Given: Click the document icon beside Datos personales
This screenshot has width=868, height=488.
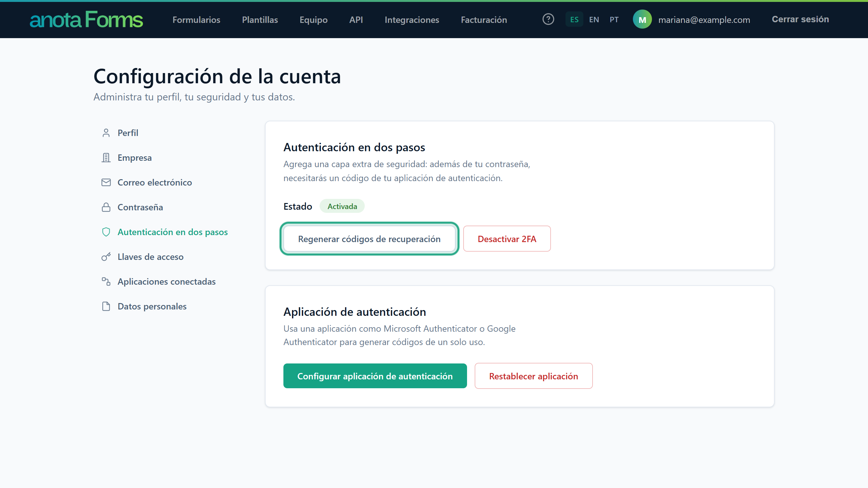Looking at the screenshot, I should [106, 306].
